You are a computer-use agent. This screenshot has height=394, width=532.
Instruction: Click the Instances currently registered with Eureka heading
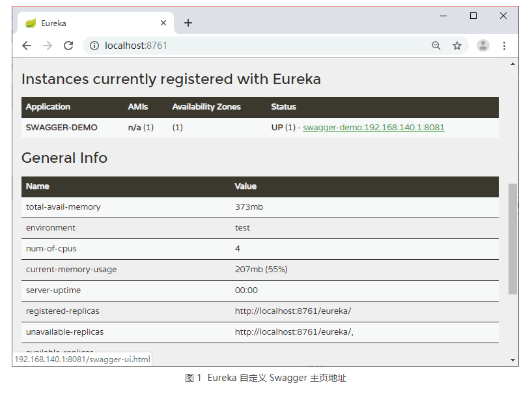point(171,79)
